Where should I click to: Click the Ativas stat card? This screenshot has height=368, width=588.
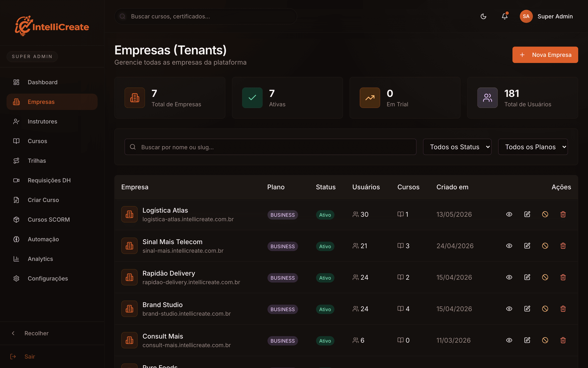point(287,98)
